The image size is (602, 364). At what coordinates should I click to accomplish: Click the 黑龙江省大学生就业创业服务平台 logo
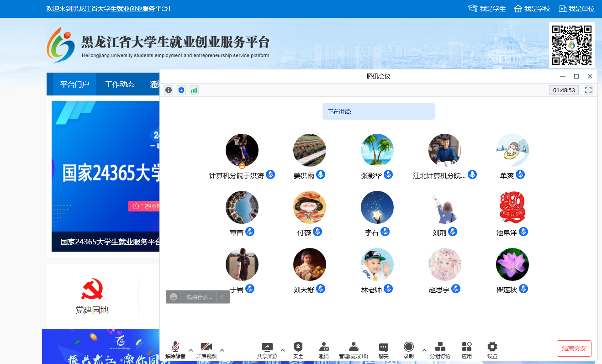(158, 45)
